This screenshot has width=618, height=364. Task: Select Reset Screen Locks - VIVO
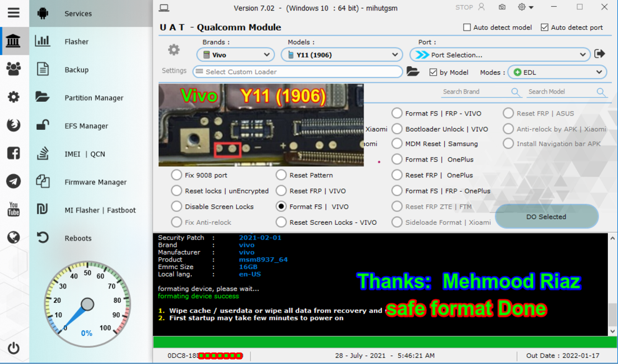281,222
